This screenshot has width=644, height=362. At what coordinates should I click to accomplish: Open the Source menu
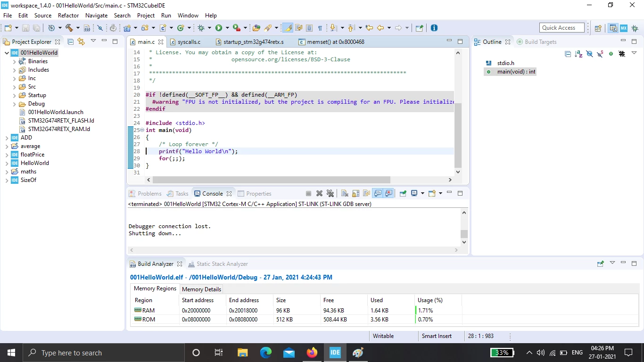tap(43, 16)
